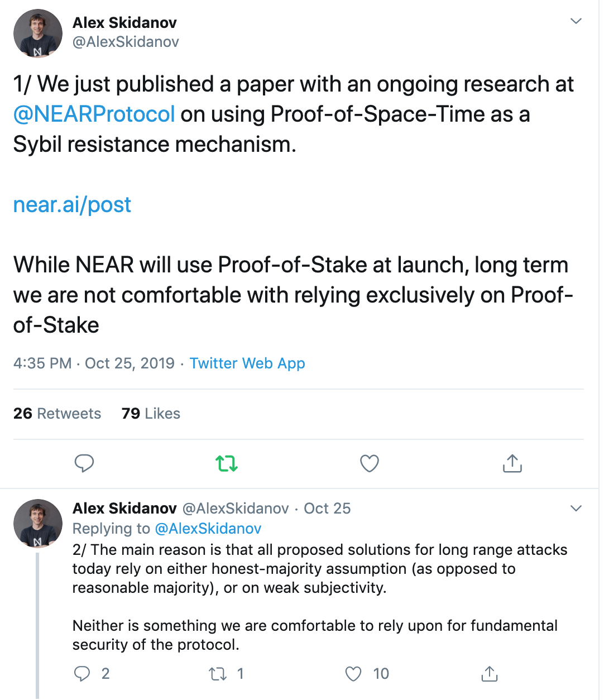604x700 pixels.
Task: Retweet the second tweet
Action: [218, 674]
